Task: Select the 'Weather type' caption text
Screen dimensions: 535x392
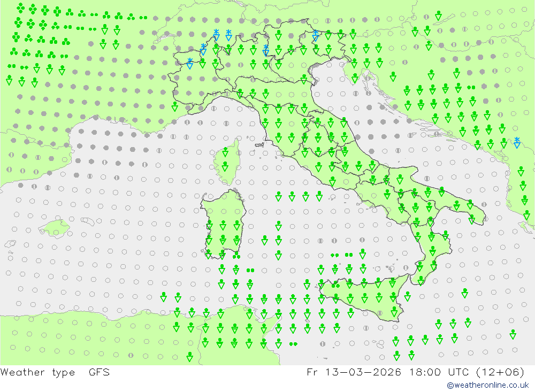Action: coord(37,372)
